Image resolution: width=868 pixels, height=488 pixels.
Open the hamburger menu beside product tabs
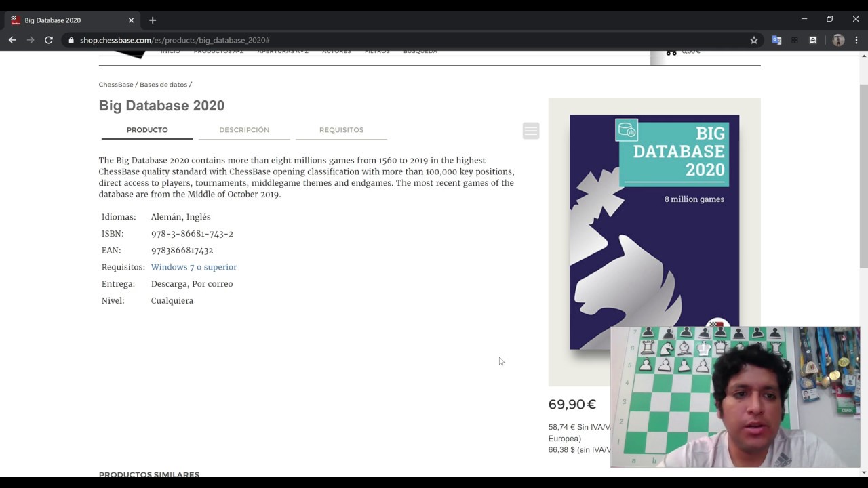[x=531, y=131]
